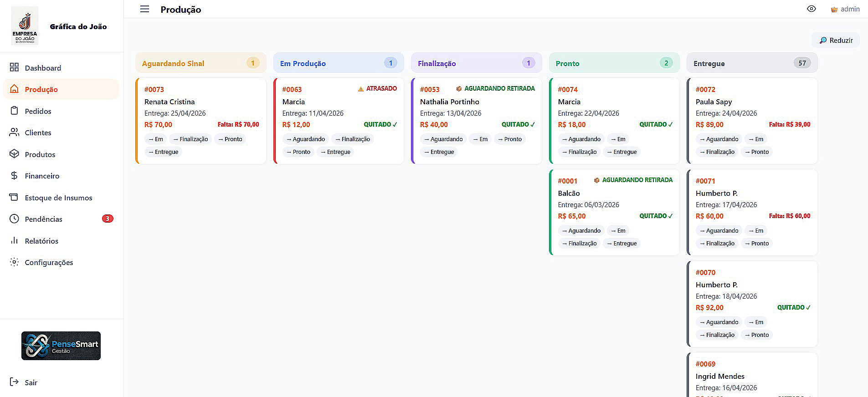Image resolution: width=868 pixels, height=397 pixels.
Task: Open Configurações in the sidebar
Action: coord(61,262)
